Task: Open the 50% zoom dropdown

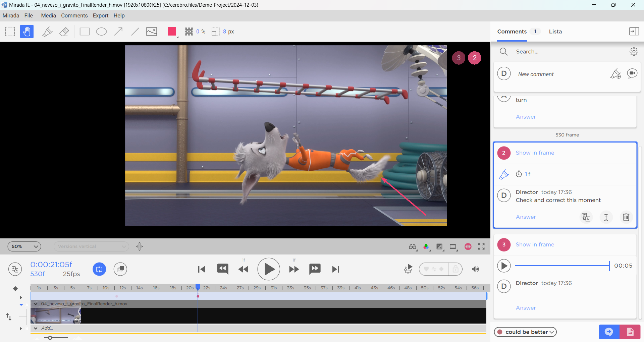Action: [24, 246]
